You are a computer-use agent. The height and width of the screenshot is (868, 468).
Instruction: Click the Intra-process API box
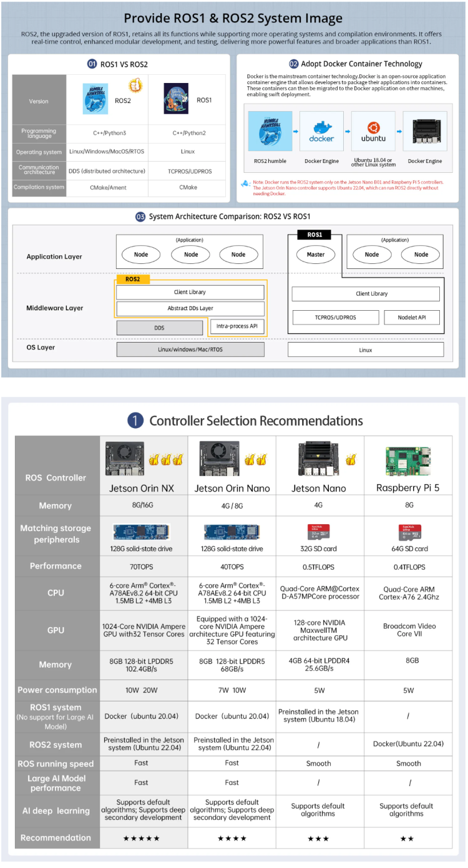coord(236,326)
